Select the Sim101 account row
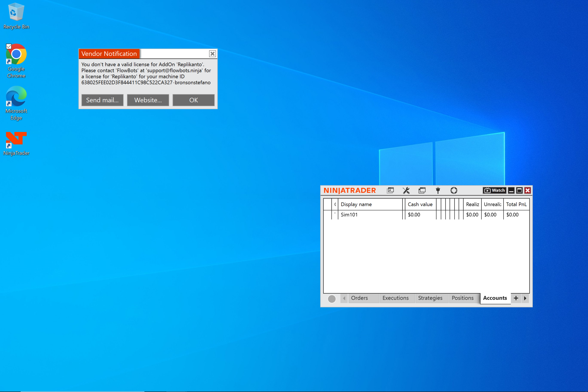Viewport: 588px width, 392px height. 426,215
